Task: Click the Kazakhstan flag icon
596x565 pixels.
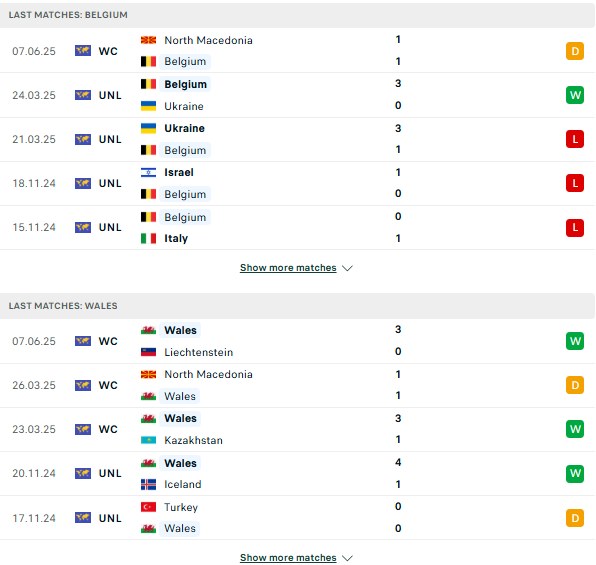Action: [148, 440]
